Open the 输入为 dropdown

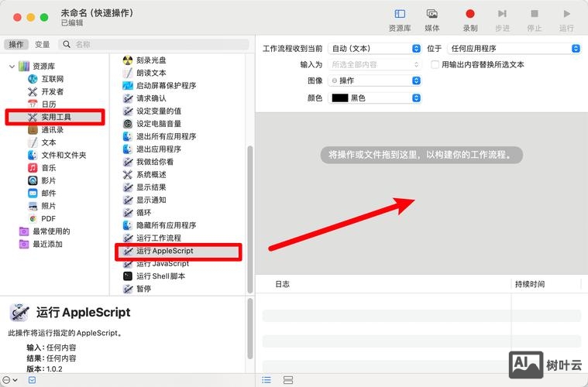375,64
